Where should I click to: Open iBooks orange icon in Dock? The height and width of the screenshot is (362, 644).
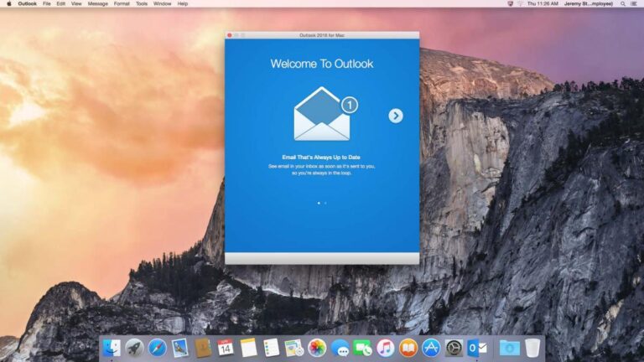(x=408, y=348)
